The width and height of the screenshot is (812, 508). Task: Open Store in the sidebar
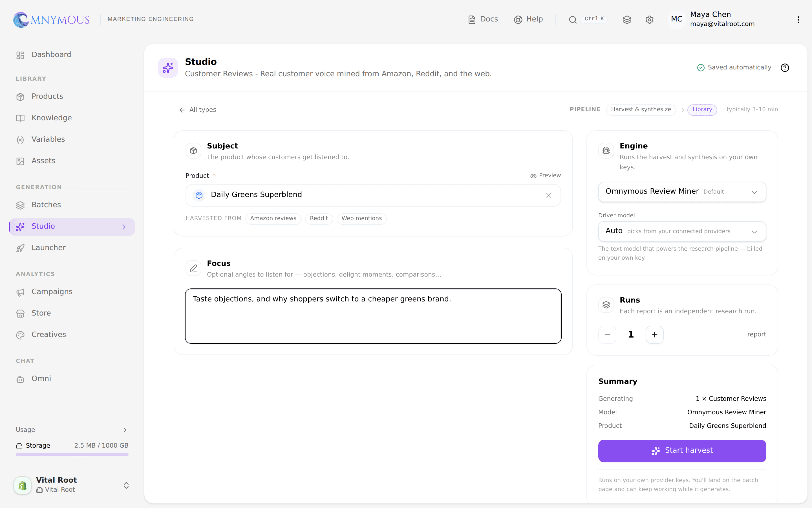(72, 314)
